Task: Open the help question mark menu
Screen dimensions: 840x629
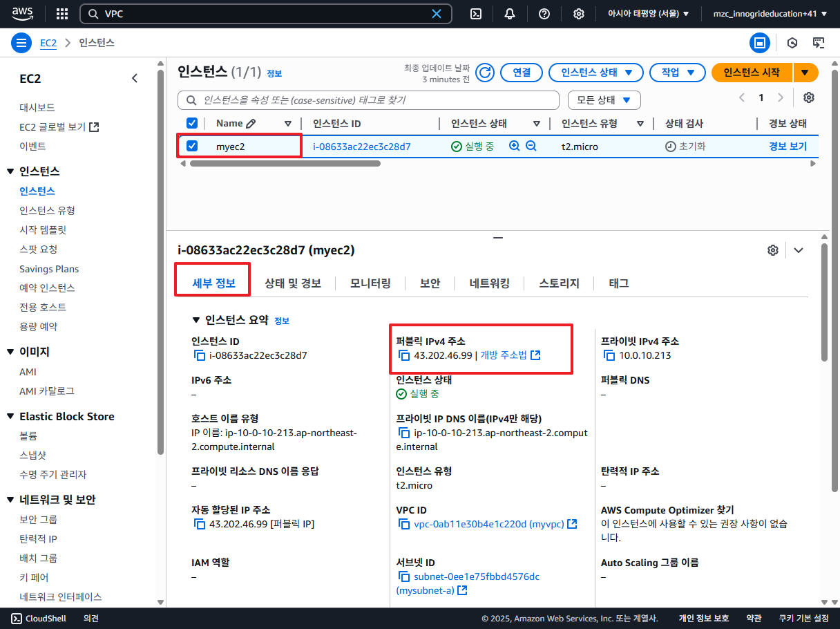Action: point(544,14)
